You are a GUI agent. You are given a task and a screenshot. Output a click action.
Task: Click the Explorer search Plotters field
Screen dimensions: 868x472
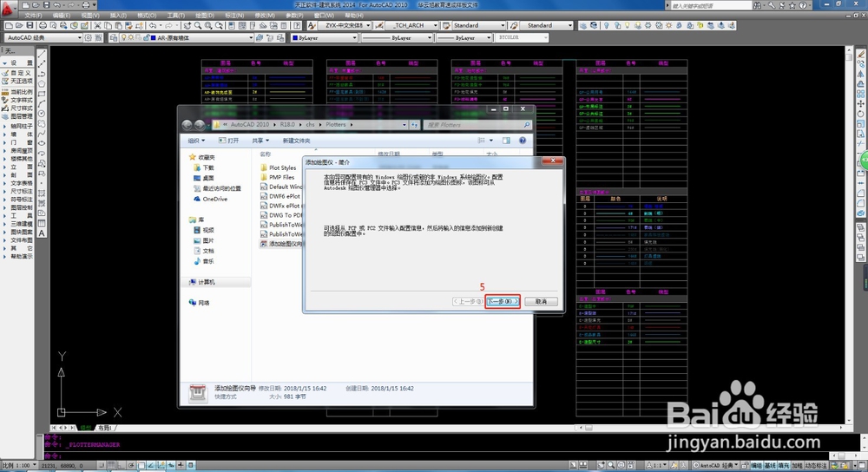click(478, 125)
